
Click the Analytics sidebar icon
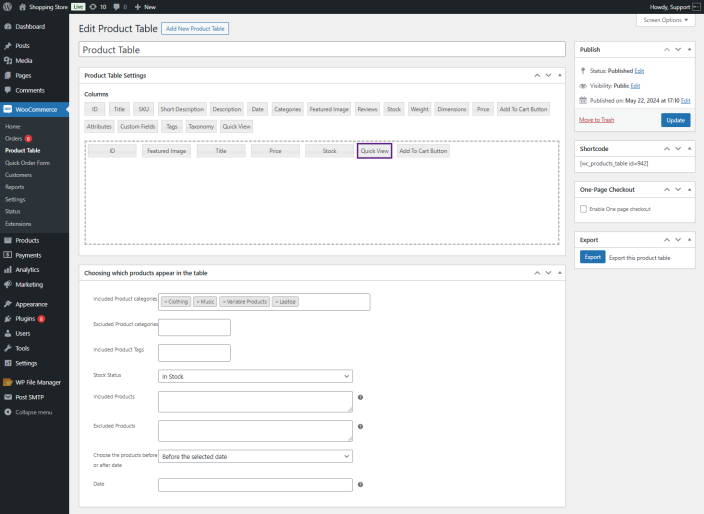point(8,270)
